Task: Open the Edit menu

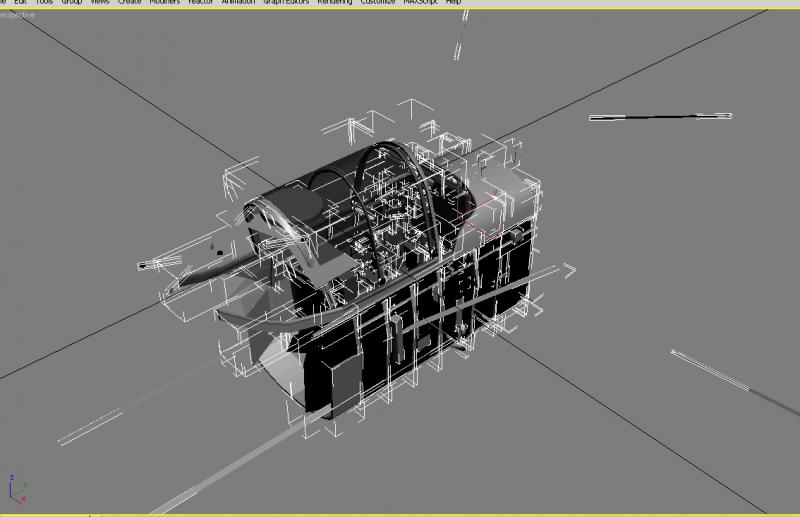Action: pos(20,2)
